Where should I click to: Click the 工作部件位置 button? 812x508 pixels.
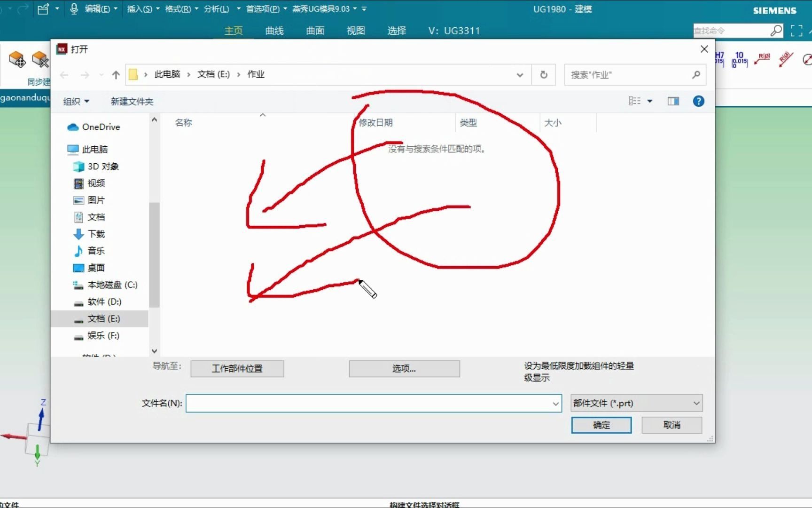click(x=237, y=369)
